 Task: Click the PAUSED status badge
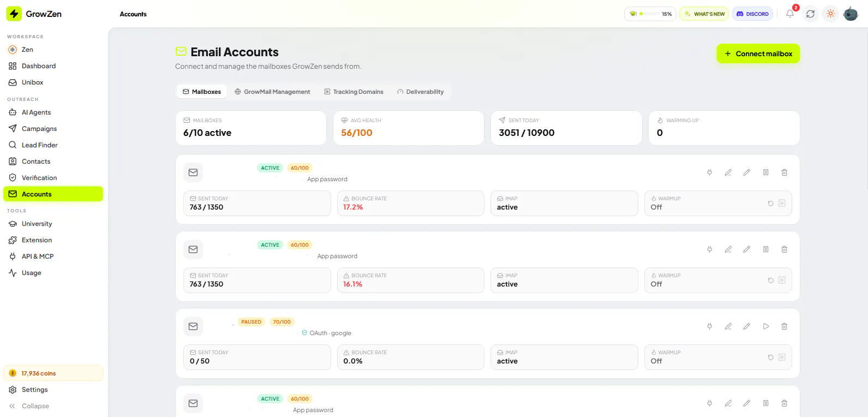pos(252,322)
